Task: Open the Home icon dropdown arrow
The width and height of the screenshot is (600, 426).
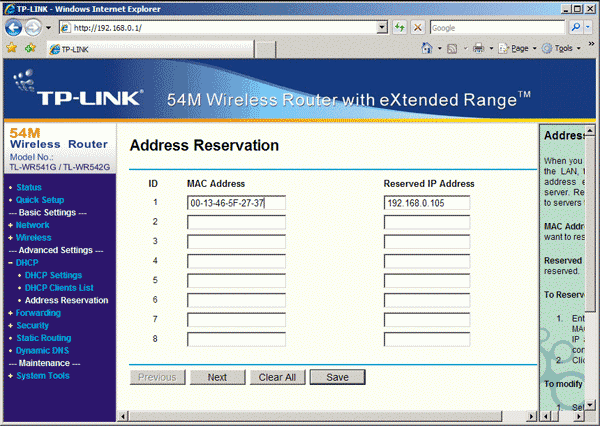Action: 440,49
